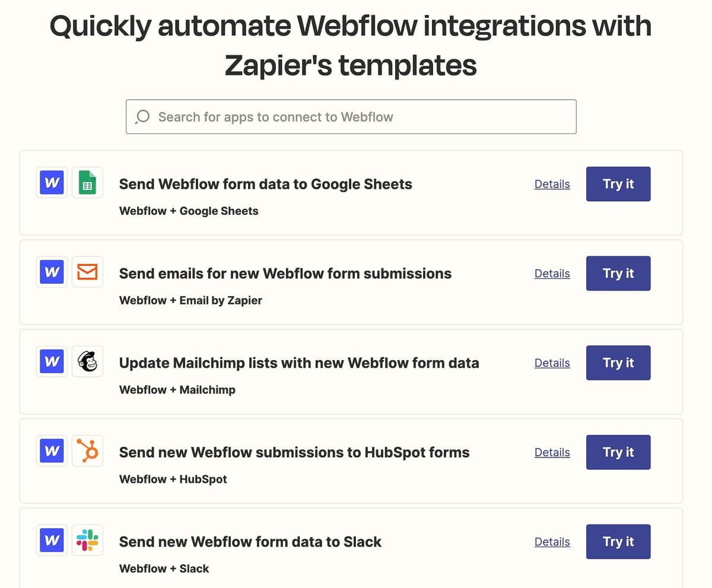The height and width of the screenshot is (588, 712).
Task: Click the Webflow icon next to HubSpot template
Action: coord(51,451)
